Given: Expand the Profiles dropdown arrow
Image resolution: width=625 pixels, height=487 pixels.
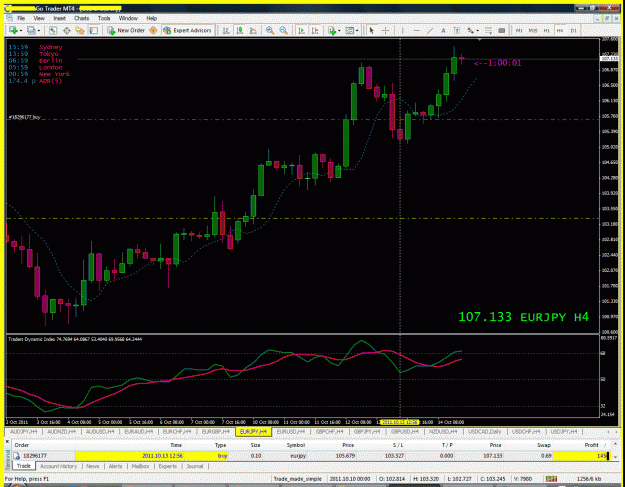Looking at the screenshot, I should pyautogui.click(x=39, y=30).
